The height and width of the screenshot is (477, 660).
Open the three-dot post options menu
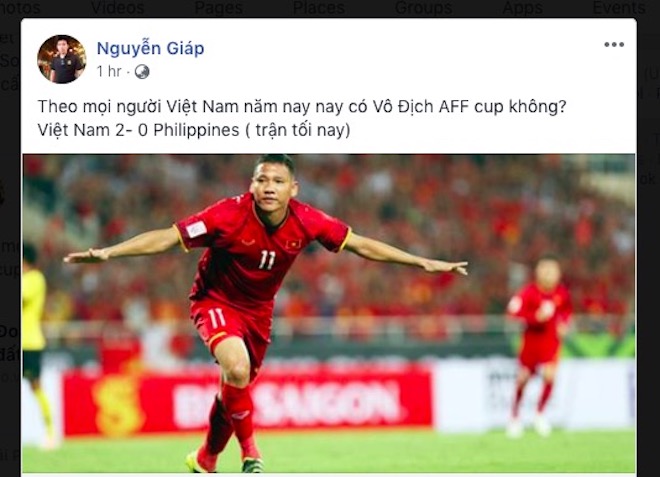point(614,45)
